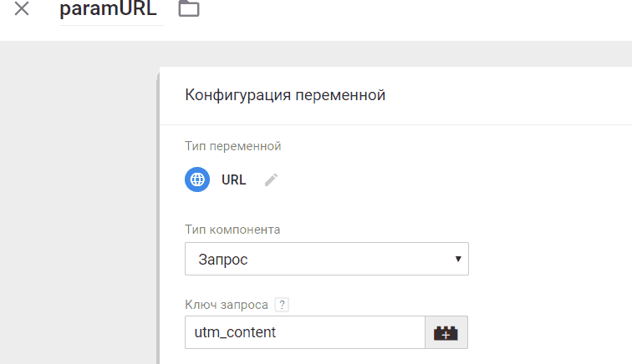This screenshot has height=364, width=632.
Task: Click the card's left shadow edge
Action: click(x=158, y=217)
